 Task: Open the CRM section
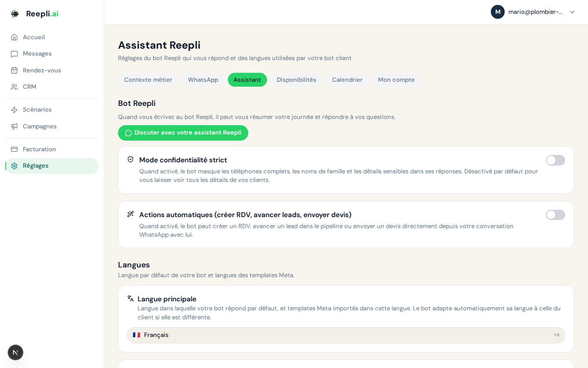coord(52,87)
